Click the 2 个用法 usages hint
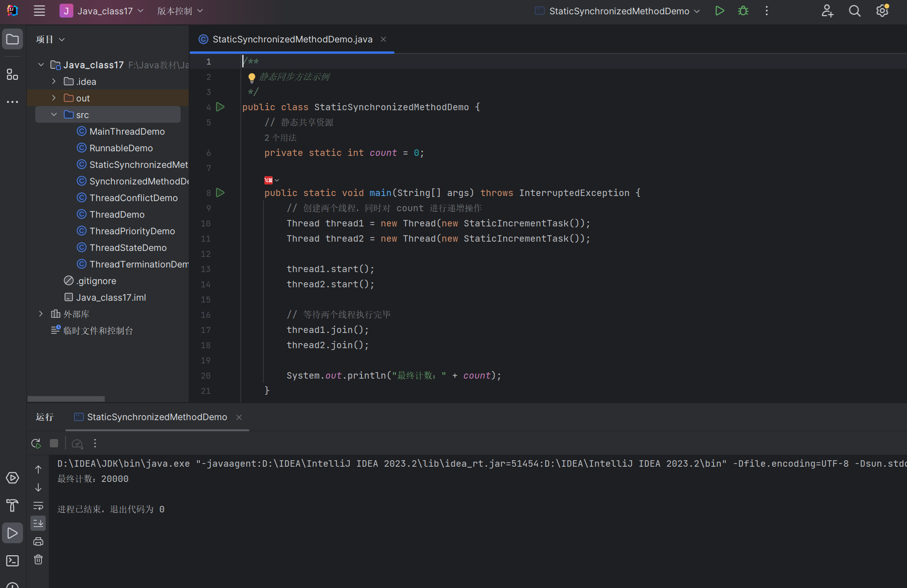The height and width of the screenshot is (588, 907). click(280, 138)
